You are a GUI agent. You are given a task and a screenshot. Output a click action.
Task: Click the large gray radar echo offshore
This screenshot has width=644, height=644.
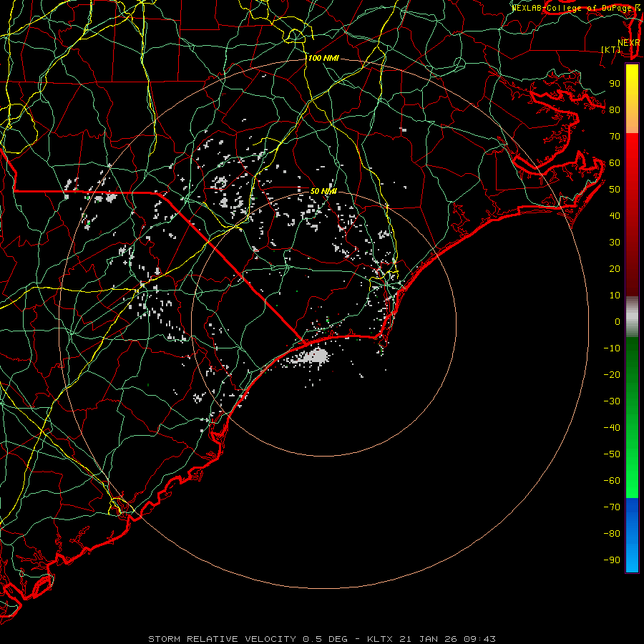tap(316, 356)
